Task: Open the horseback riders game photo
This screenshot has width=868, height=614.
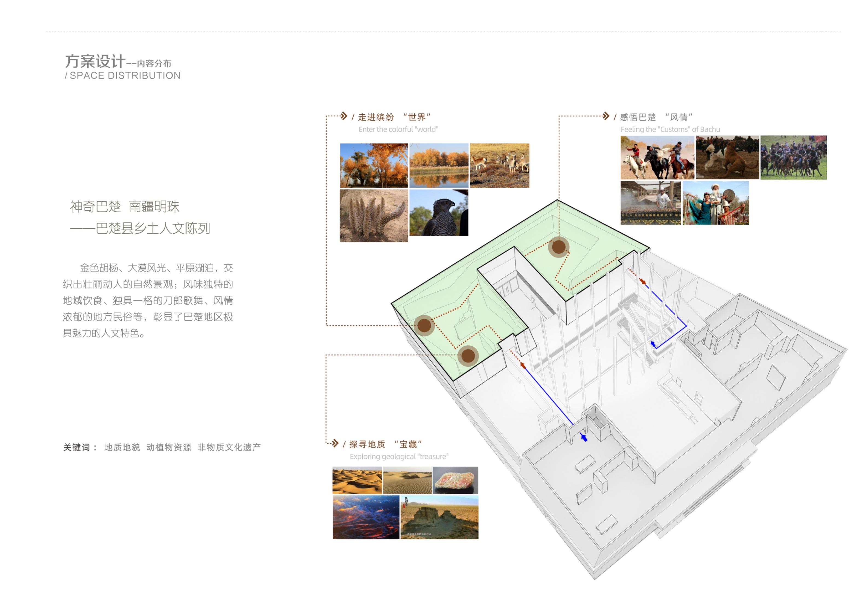Action: 657,157
